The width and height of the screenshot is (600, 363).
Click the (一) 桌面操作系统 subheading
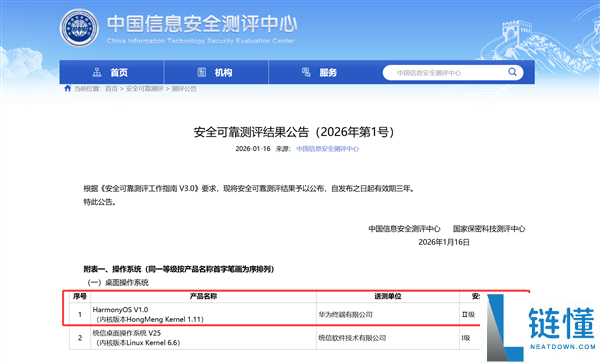click(x=118, y=283)
